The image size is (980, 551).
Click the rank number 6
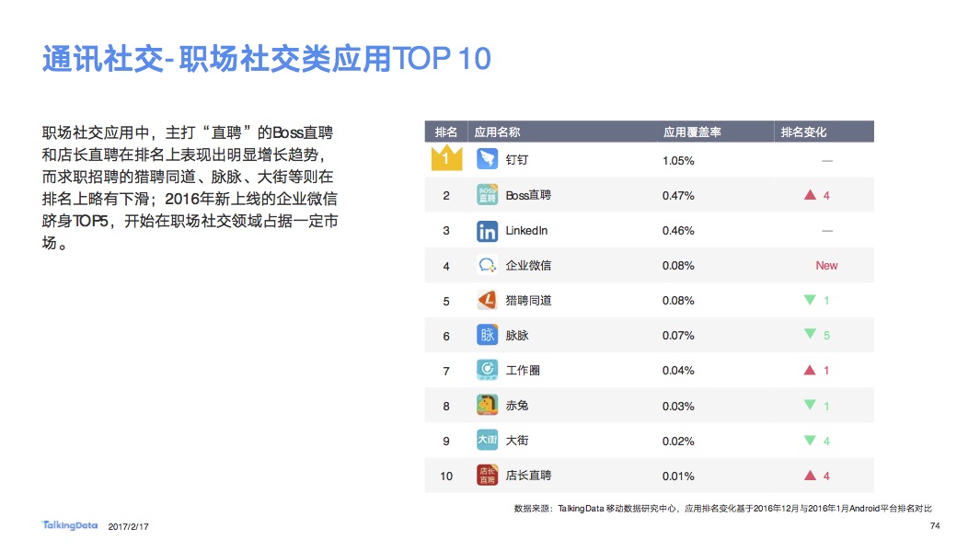point(446,336)
